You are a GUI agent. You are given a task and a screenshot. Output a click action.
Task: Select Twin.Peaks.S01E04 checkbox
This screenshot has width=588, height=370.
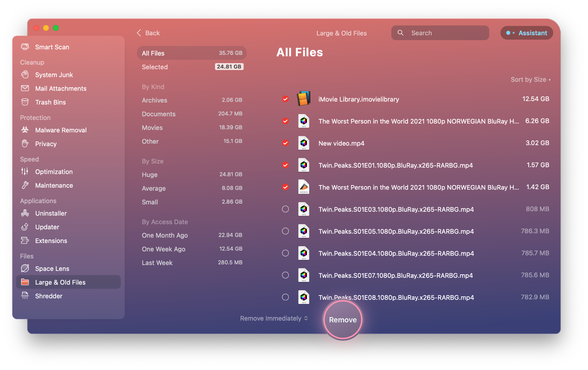click(285, 253)
